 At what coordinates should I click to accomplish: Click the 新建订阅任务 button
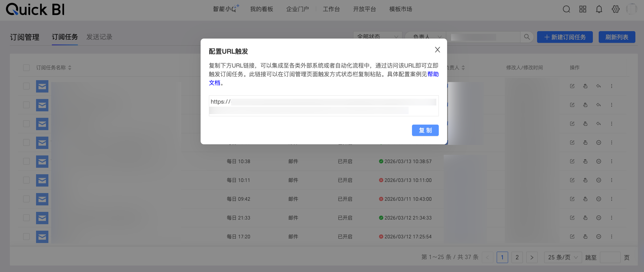click(565, 37)
